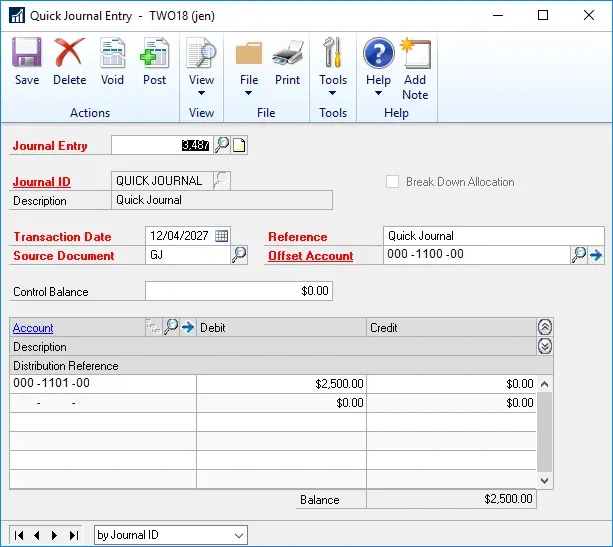Click the Control Balance amount field

238,291
